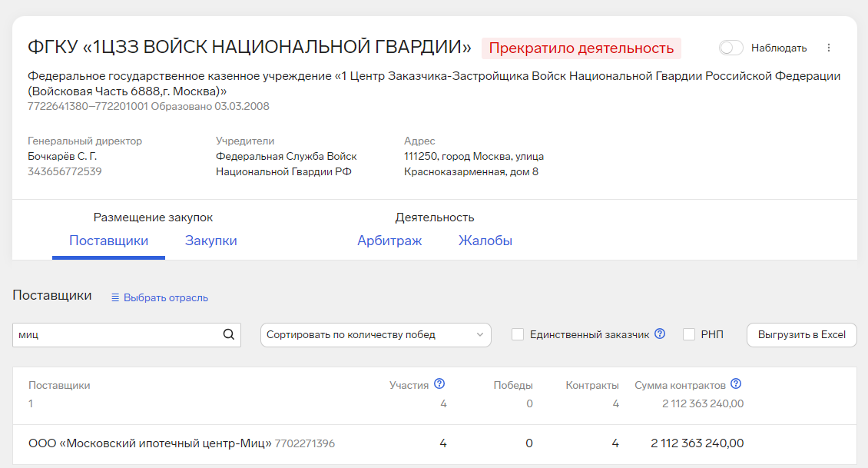Click the Поставщики column header in table
Viewport: 868px width, 468px height.
[59, 386]
